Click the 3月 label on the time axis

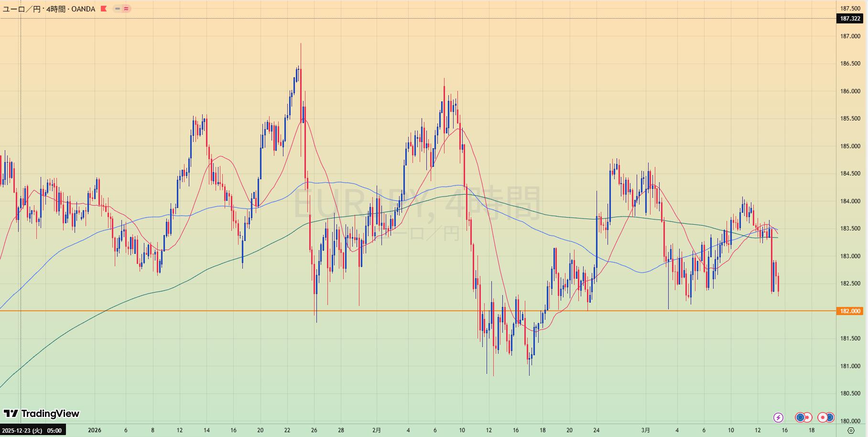coord(646,430)
